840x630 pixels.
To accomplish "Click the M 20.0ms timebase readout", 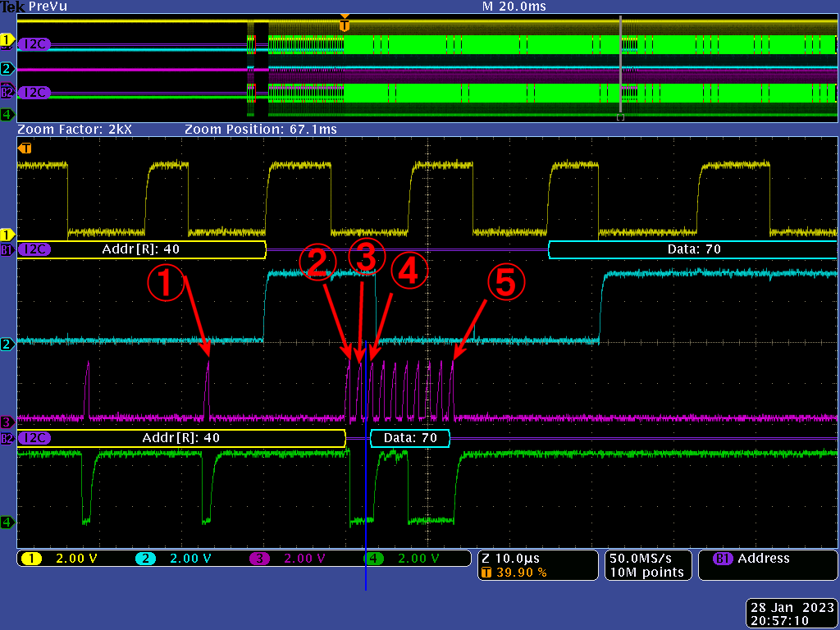I will coord(514,7).
